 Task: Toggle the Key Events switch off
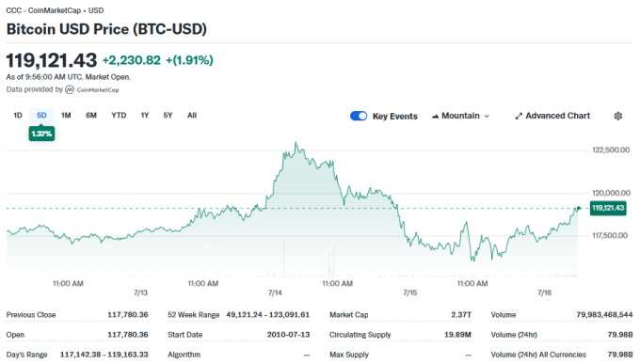click(359, 116)
